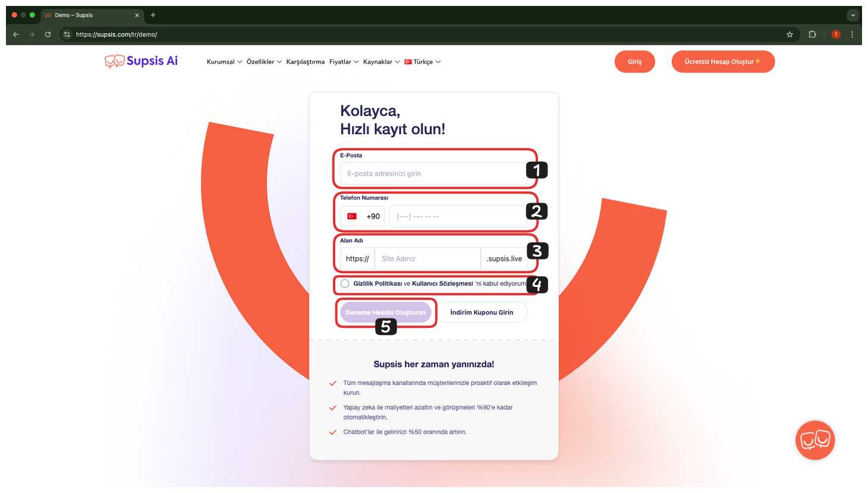868x493 pixels.
Task: Accept the Gizlilik Politikası agreement radio button
Action: pyautogui.click(x=345, y=283)
